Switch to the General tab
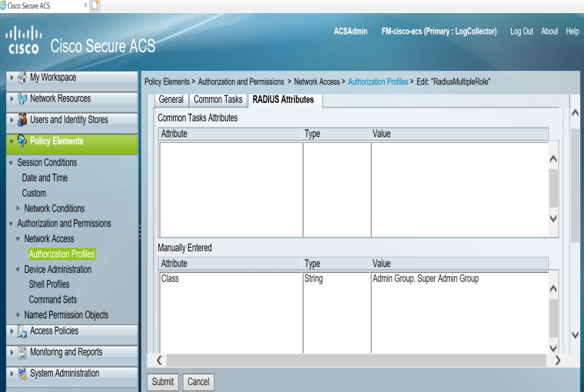This screenshot has height=392, width=584. coord(171,100)
